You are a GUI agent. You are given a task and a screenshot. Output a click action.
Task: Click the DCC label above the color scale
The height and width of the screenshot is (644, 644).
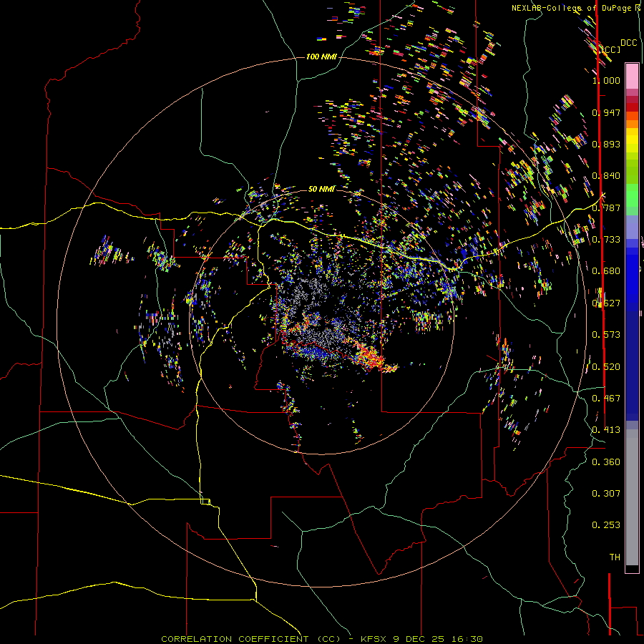coord(628,43)
